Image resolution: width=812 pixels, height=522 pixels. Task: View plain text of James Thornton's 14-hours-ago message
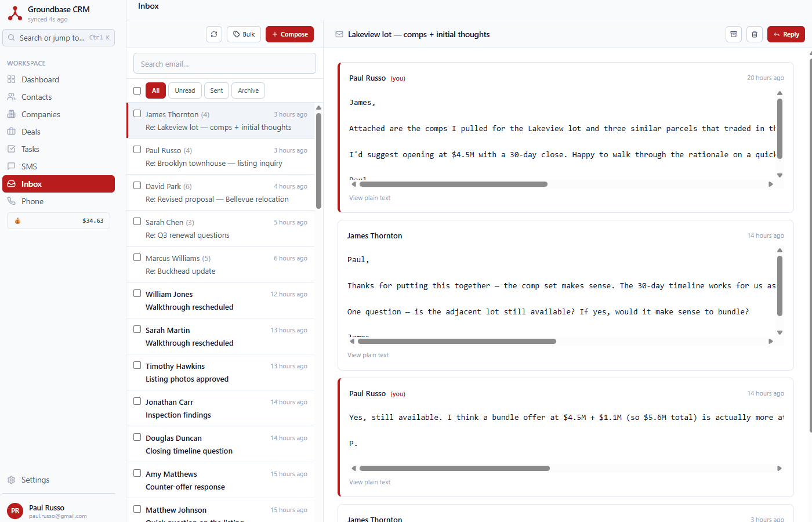point(368,355)
